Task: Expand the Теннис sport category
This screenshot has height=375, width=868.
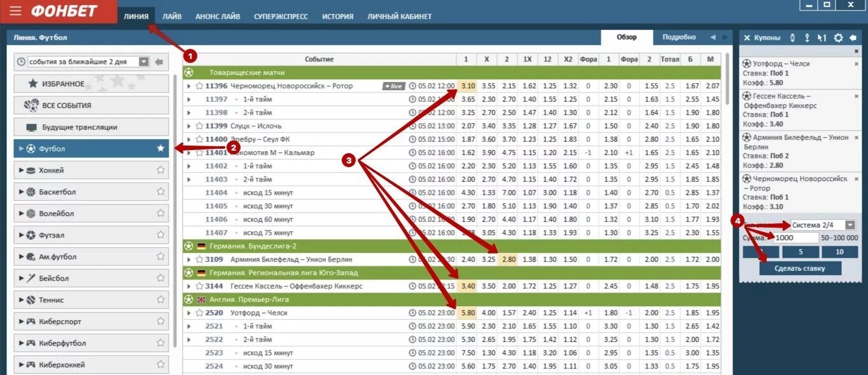Action: pyautogui.click(x=22, y=300)
